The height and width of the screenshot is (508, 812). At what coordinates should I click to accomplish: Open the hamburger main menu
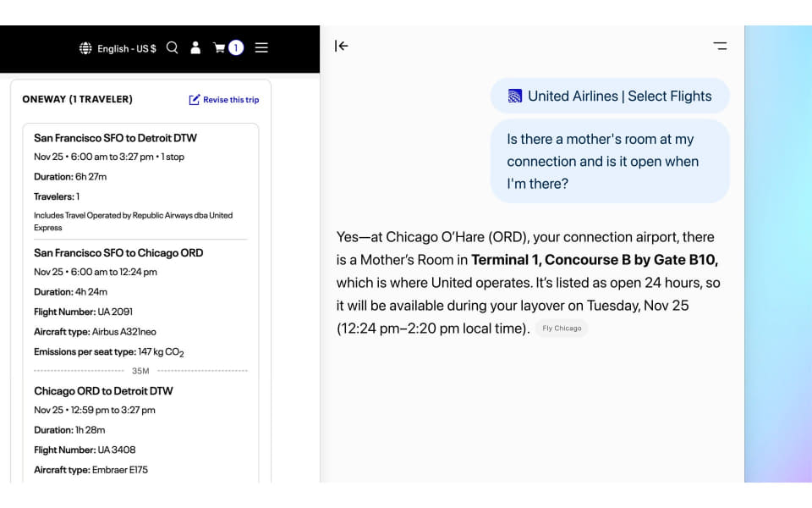click(x=261, y=47)
